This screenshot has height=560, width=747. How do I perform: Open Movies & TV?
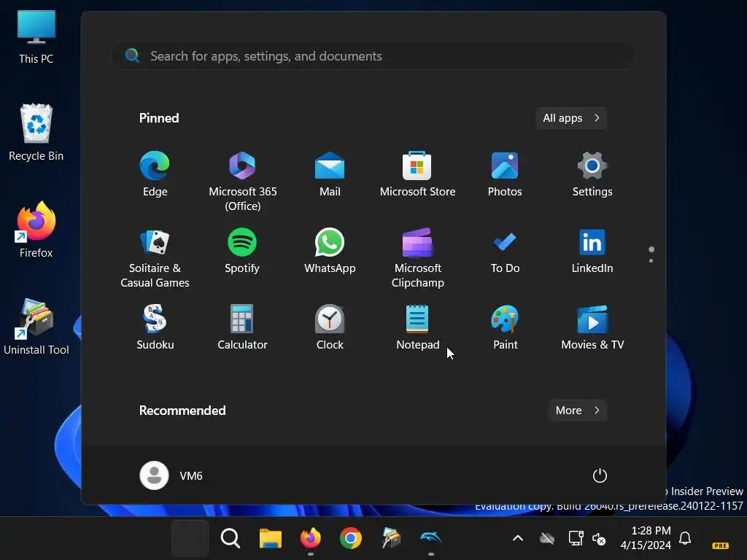(x=592, y=327)
